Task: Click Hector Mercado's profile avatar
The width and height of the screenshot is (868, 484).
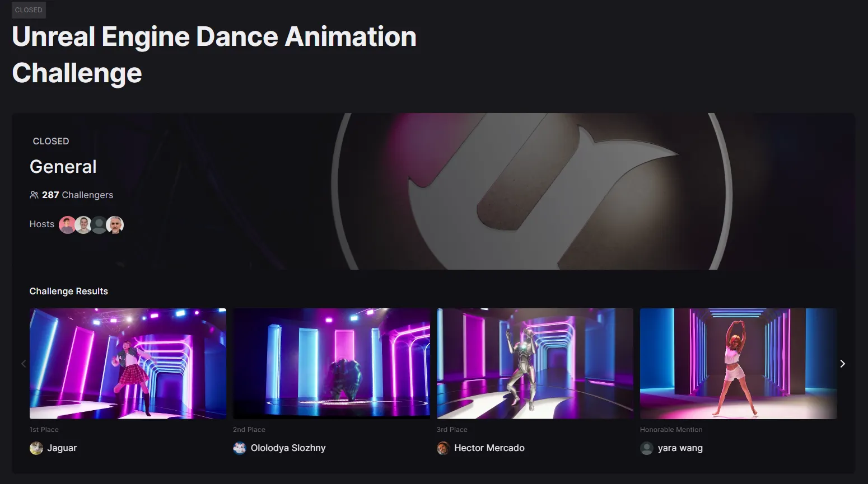Action: (x=444, y=448)
